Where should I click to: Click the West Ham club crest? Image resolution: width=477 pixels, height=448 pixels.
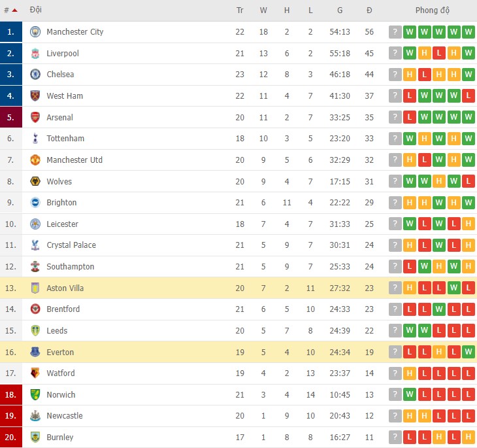coord(35,96)
